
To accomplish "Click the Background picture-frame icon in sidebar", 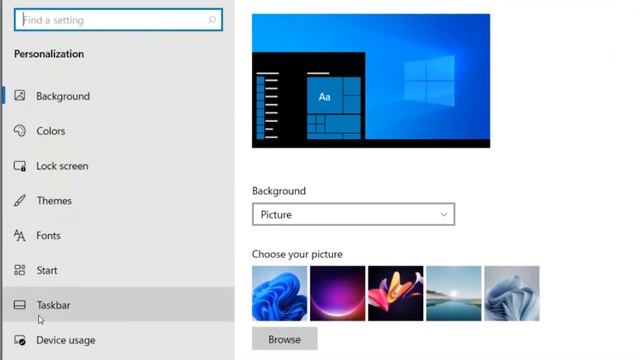I will 20,96.
